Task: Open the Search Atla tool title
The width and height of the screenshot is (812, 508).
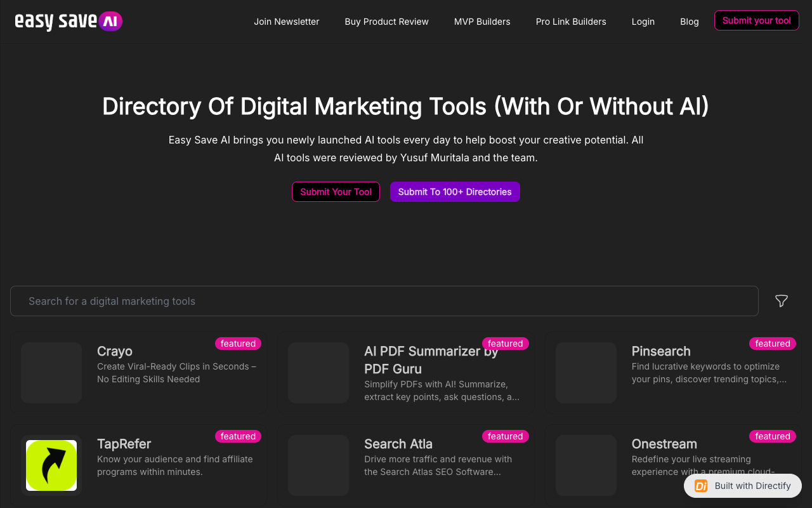Action: (398, 444)
